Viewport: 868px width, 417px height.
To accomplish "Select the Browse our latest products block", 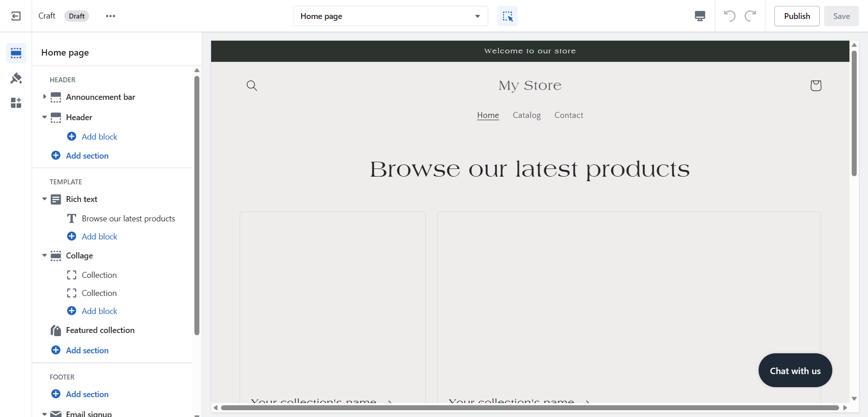I will 128,219.
